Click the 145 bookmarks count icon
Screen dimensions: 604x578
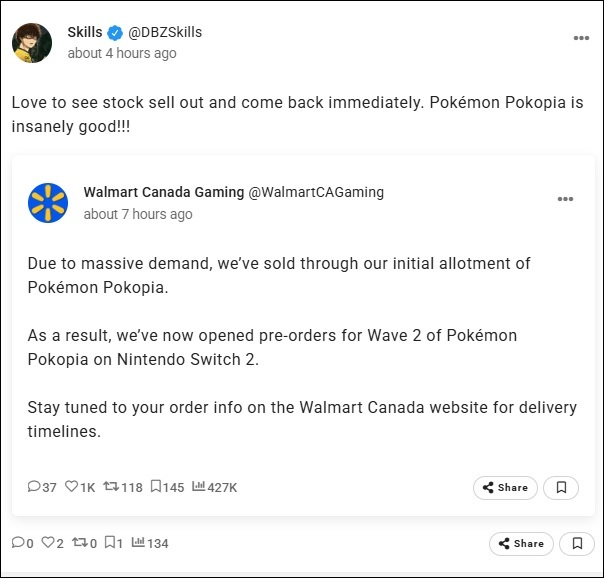pos(157,487)
